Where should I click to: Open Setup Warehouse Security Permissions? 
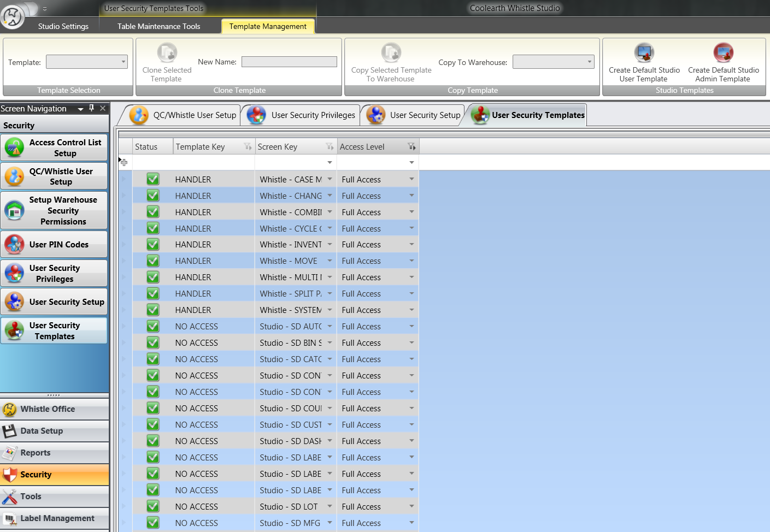54,211
